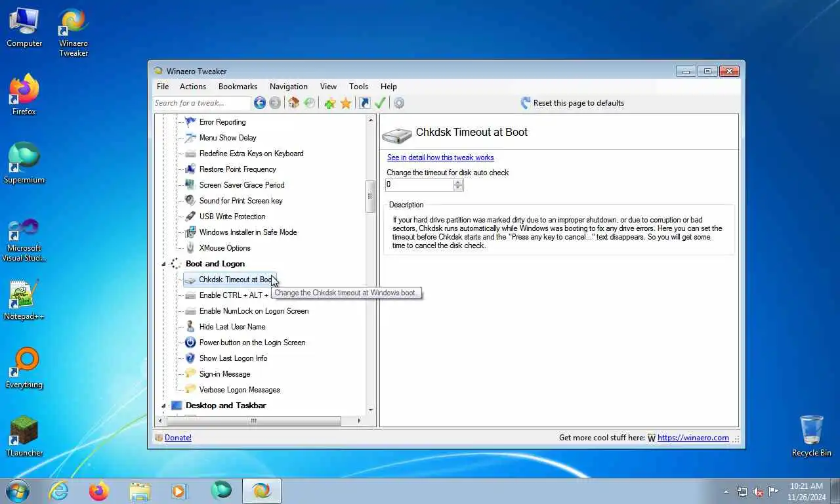Select the Restore Point Frequency icon

[x=190, y=169]
